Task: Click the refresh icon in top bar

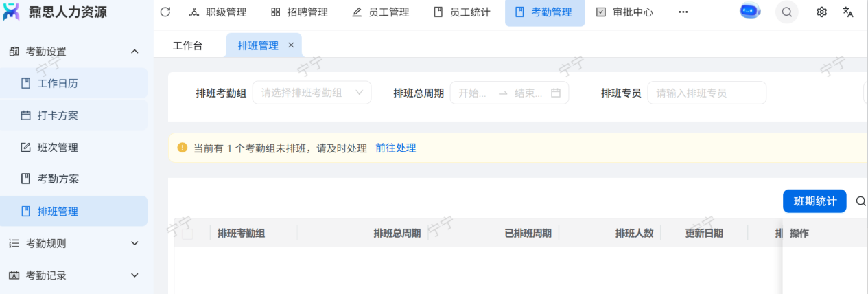Action: coord(165,12)
